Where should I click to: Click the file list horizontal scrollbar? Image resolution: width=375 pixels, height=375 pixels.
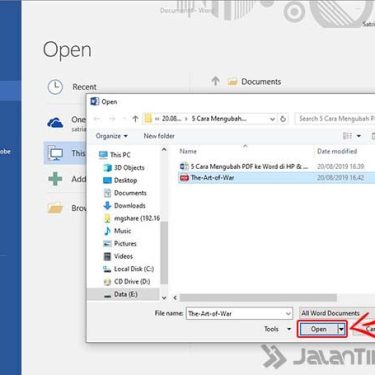click(258, 297)
